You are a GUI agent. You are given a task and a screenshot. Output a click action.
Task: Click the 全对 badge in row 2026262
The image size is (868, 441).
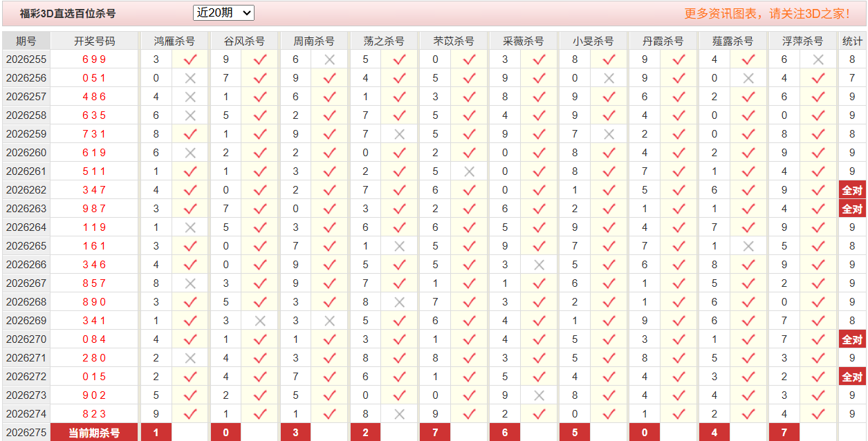coord(852,190)
